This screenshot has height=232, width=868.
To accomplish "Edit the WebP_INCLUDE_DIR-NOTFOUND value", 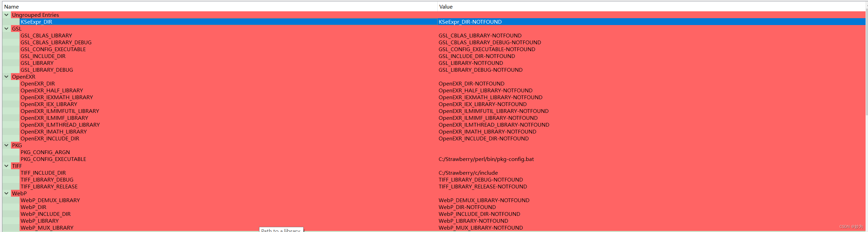I will [x=479, y=214].
